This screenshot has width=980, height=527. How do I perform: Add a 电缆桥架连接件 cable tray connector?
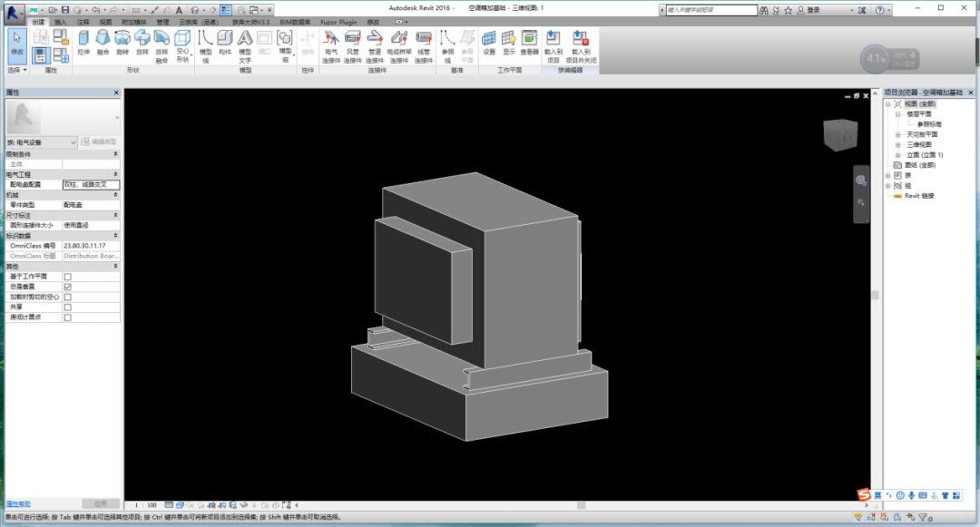(398, 46)
